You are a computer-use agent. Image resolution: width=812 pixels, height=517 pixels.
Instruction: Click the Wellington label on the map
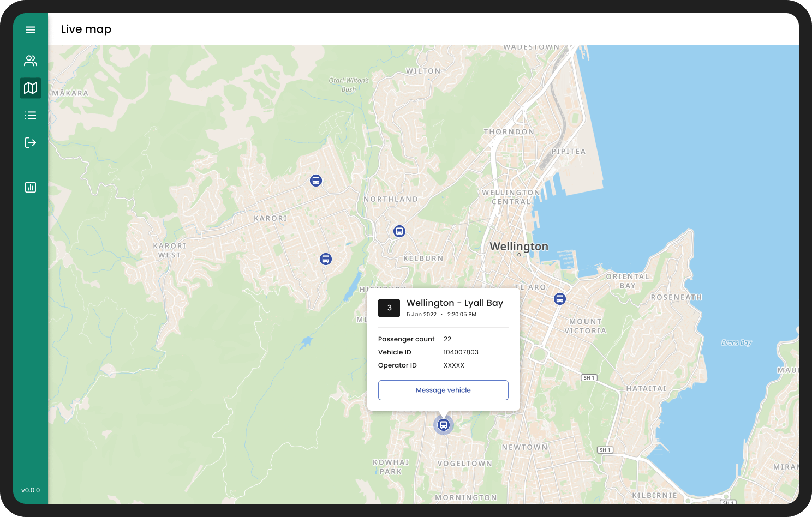518,247
